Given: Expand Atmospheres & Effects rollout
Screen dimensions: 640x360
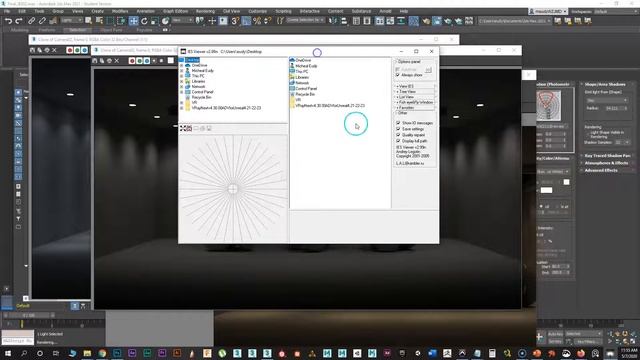Looking at the screenshot, I should click(606, 163).
